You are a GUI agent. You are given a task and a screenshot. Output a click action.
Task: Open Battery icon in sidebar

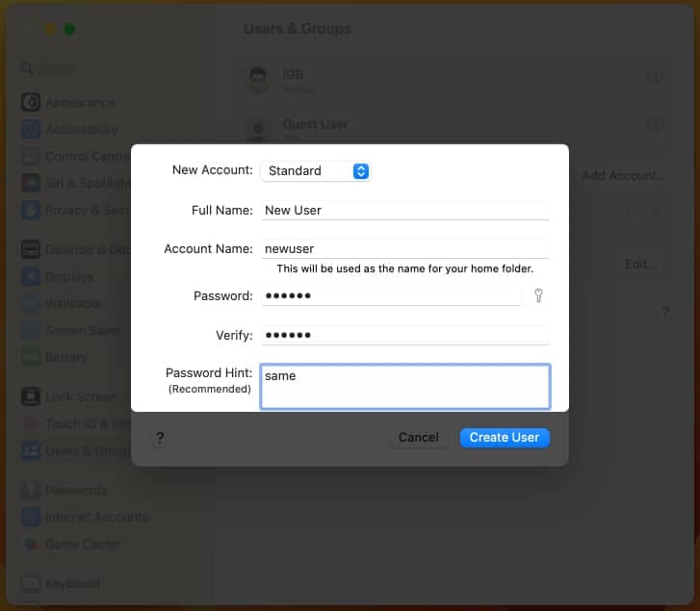(x=31, y=357)
